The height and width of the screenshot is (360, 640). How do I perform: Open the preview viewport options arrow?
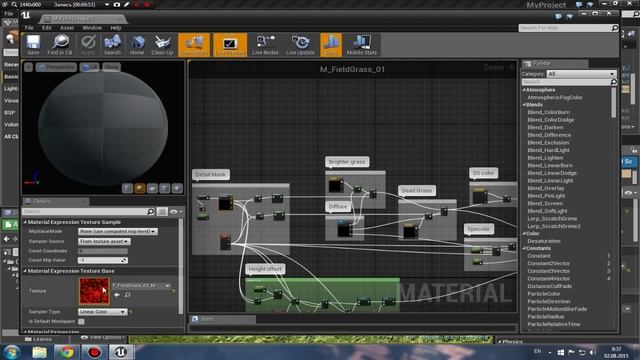(x=28, y=67)
